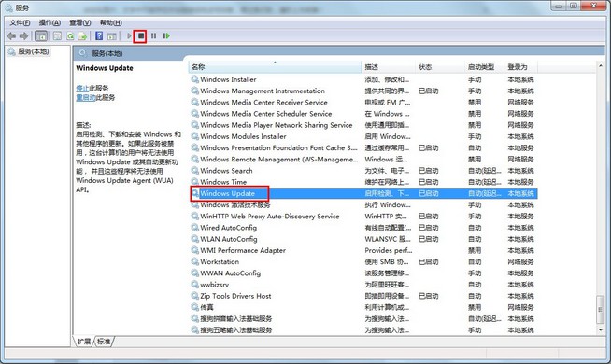Select the Windows Installer service icon
Image resolution: width=611 pixels, height=364 pixels.
(x=194, y=79)
